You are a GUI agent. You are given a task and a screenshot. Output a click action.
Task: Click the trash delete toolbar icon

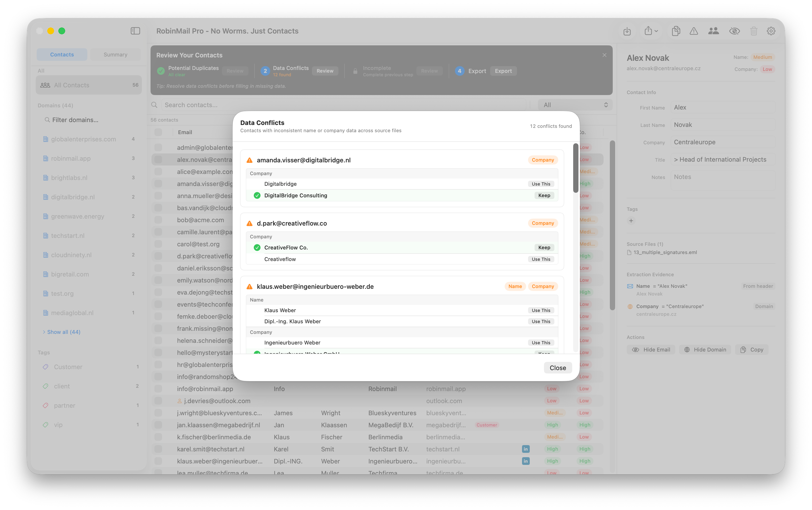click(754, 31)
